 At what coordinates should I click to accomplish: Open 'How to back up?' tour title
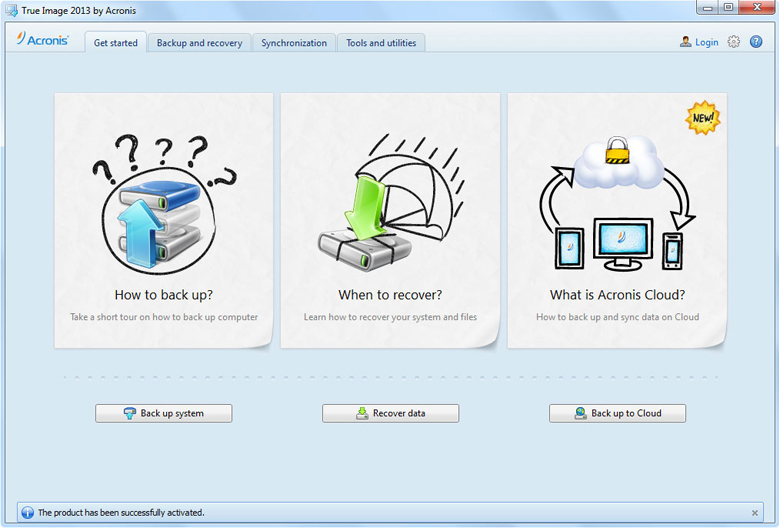pos(163,295)
